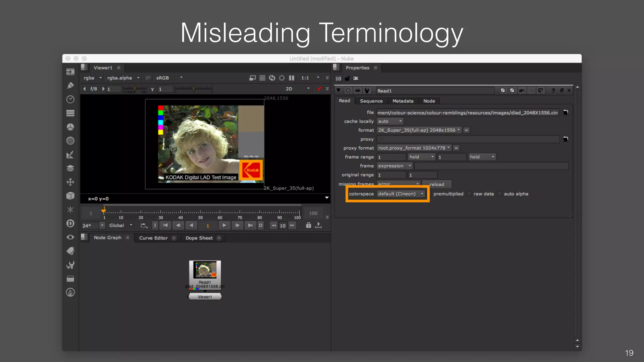Open the rgba.alpha channel dropdown
Viewport: 644px width, 362px height.
click(x=123, y=78)
